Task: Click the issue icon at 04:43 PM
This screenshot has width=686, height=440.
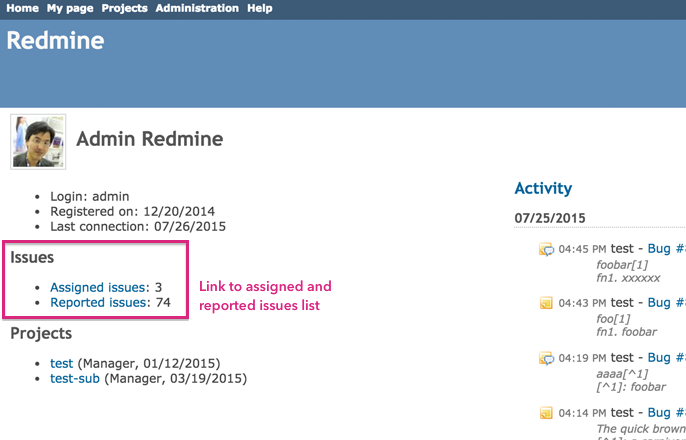Action: pos(546,303)
